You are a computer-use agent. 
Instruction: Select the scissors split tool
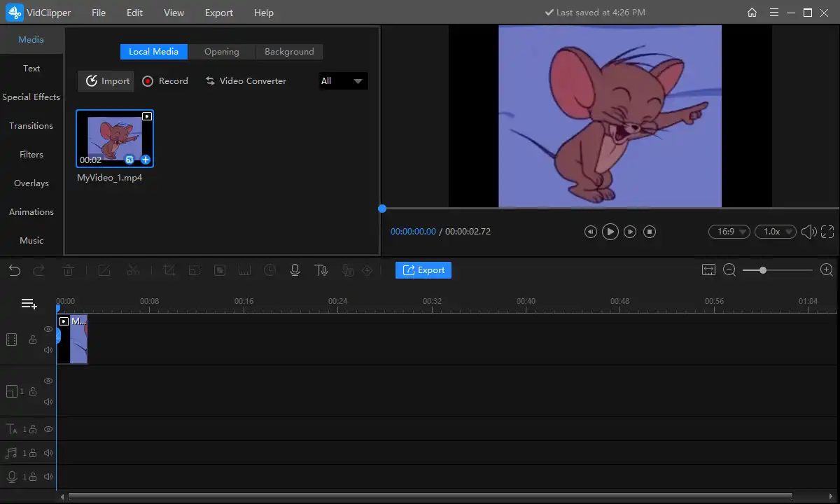(x=134, y=270)
